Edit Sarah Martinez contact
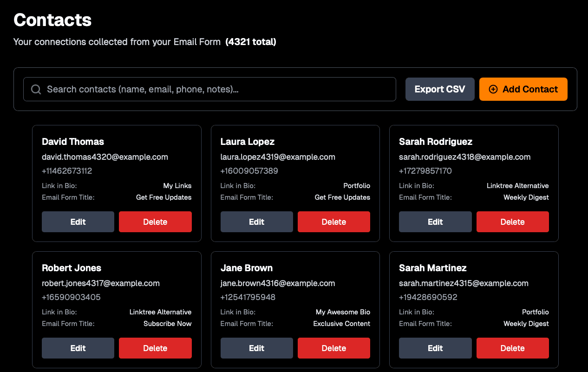588x372 pixels. click(x=435, y=348)
